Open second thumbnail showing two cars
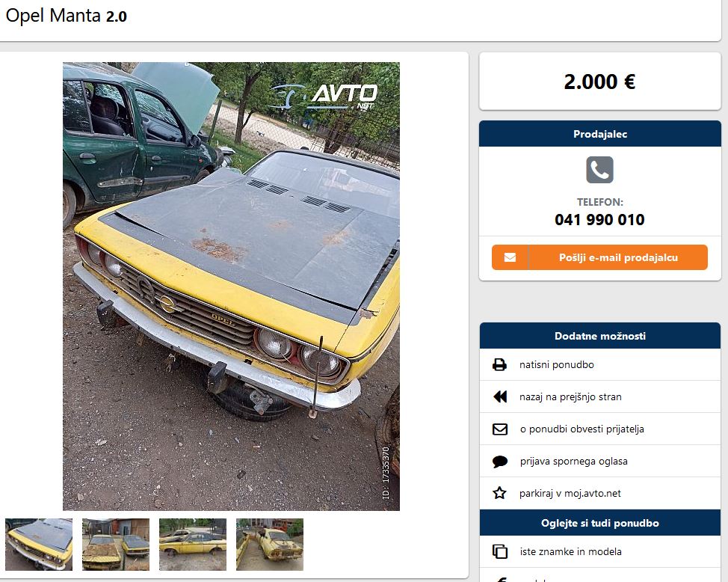This screenshot has height=582, width=728. coord(116,545)
